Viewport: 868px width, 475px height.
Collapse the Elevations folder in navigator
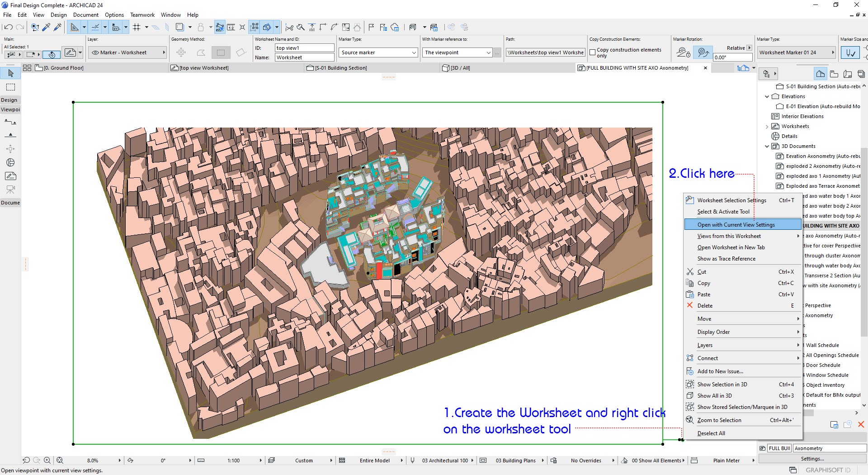[767, 96]
